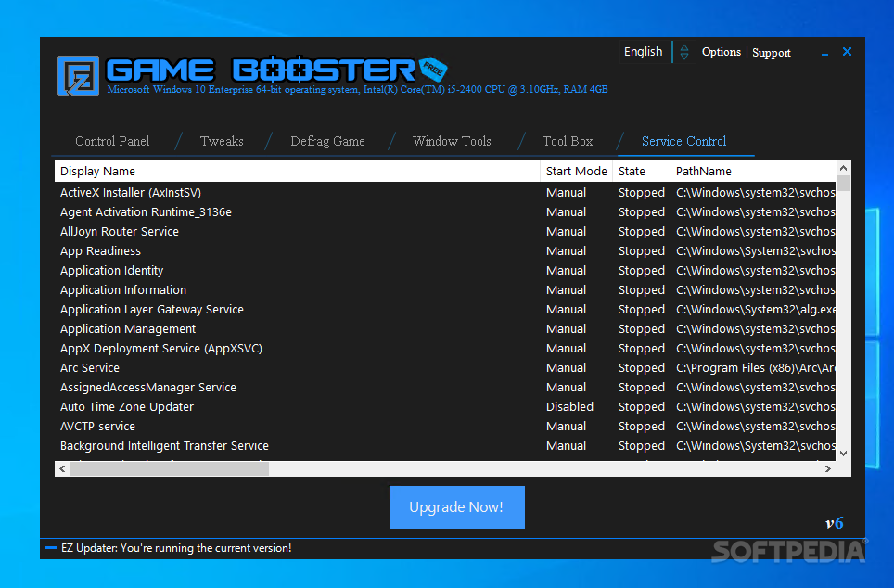
Task: Select Auto Time Zone Updater row
Action: 445,406
